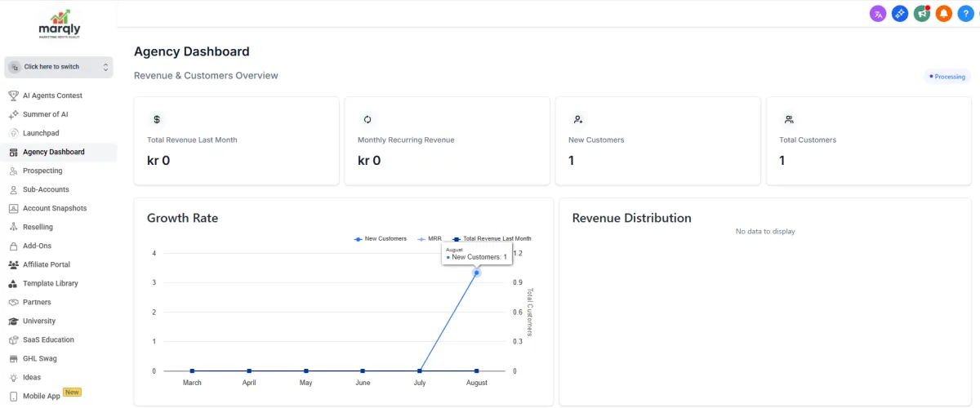This screenshot has width=980, height=408.
Task: Open the 'Click here to switch' account dropdown
Action: click(58, 67)
